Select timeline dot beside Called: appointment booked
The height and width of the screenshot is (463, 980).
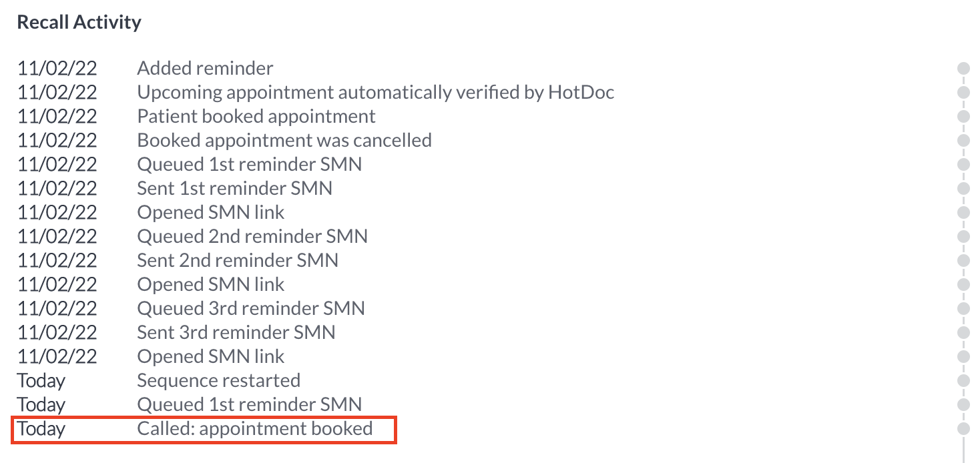[x=963, y=428]
